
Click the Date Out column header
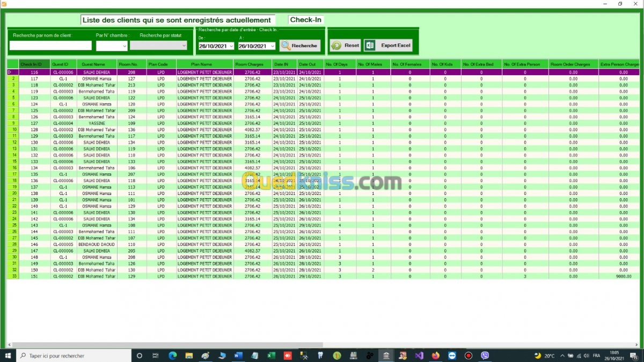310,64
